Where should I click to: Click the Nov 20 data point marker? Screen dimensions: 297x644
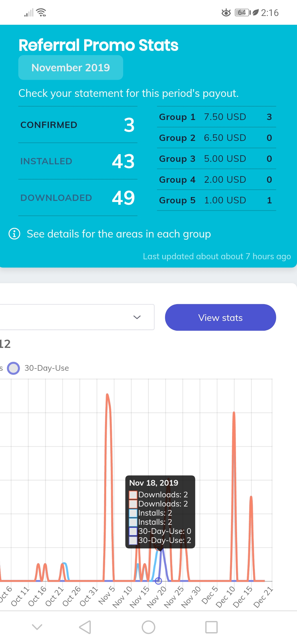(158, 581)
